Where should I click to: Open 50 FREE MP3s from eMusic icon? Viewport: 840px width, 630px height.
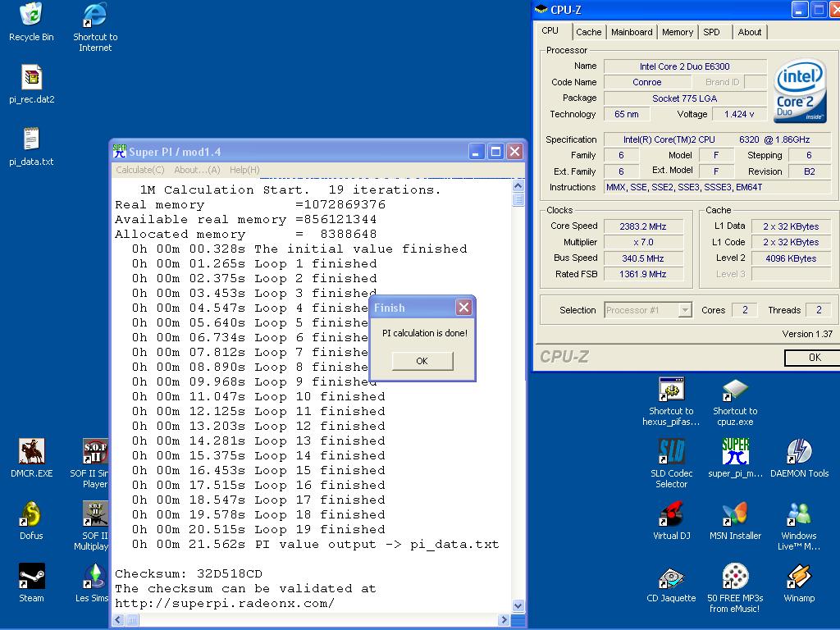[x=735, y=588]
